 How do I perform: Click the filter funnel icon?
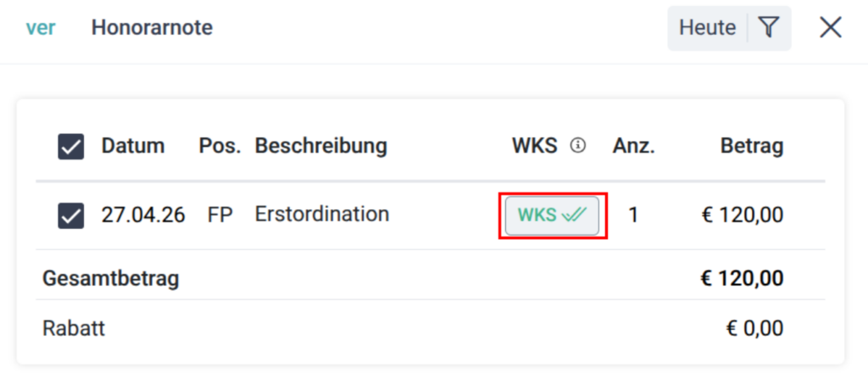coord(768,28)
